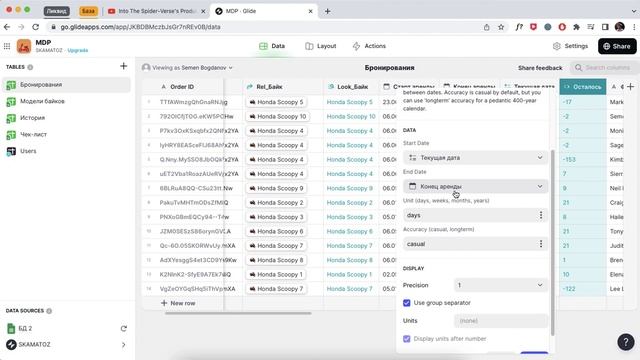The image size is (640, 360).
Task: Go back in browser history
Action: 7,27
